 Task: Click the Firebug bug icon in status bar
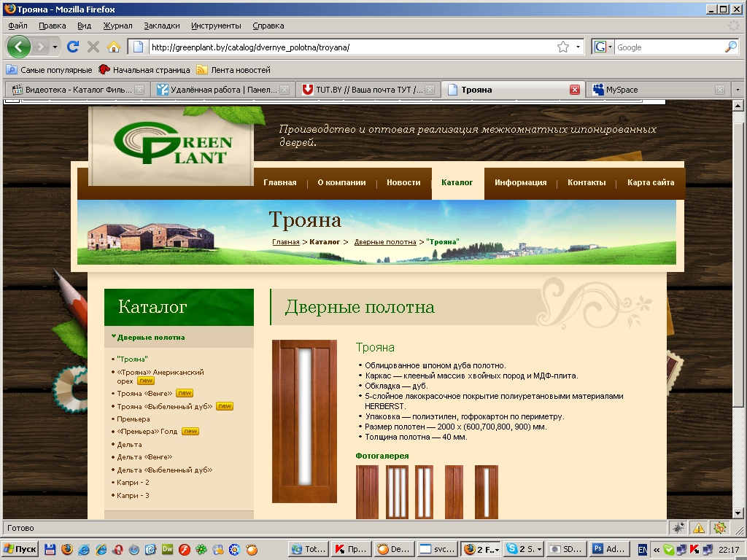click(x=678, y=528)
